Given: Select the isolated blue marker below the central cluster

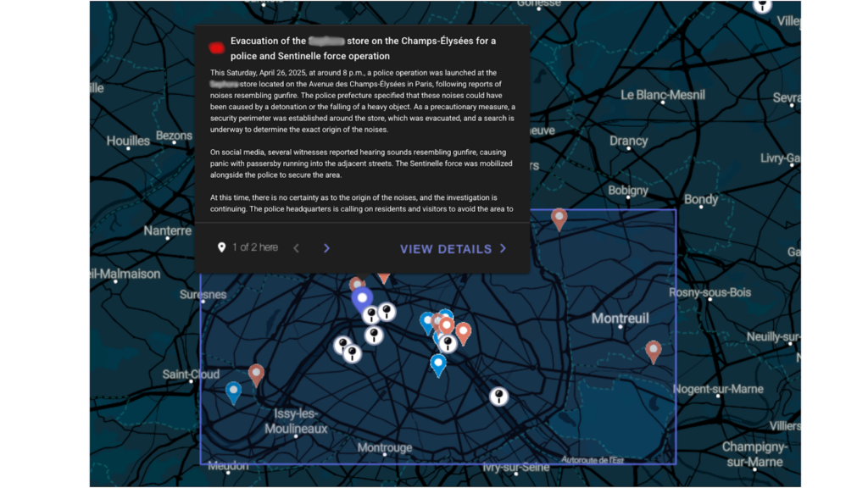Looking at the screenshot, I should [x=438, y=365].
